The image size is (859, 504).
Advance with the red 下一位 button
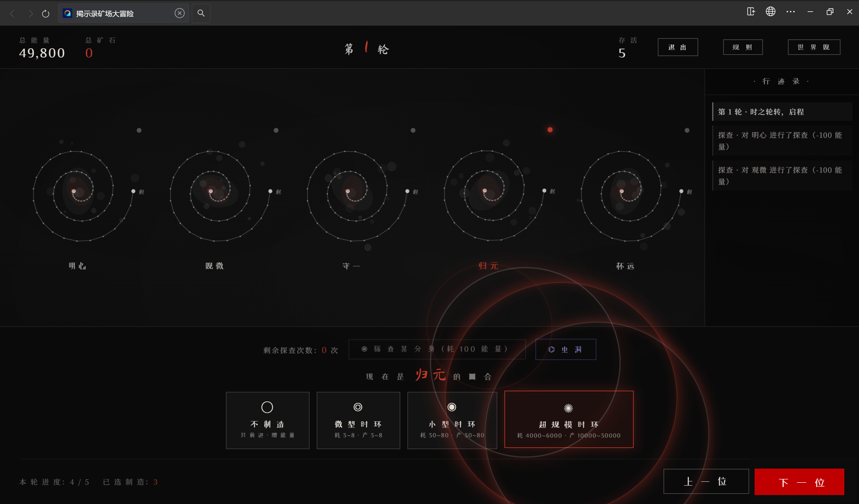click(x=799, y=482)
